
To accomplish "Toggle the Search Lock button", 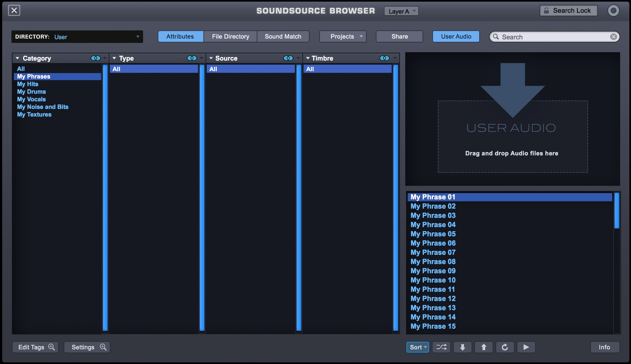I will coord(568,11).
